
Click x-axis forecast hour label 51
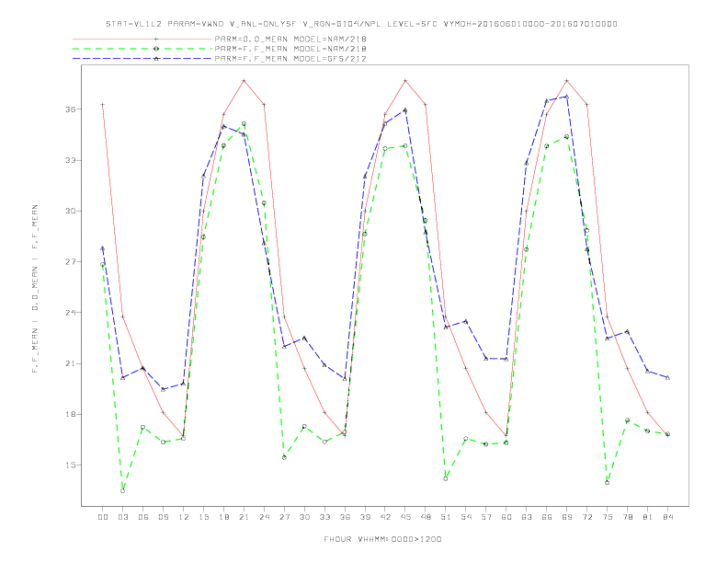tap(446, 517)
